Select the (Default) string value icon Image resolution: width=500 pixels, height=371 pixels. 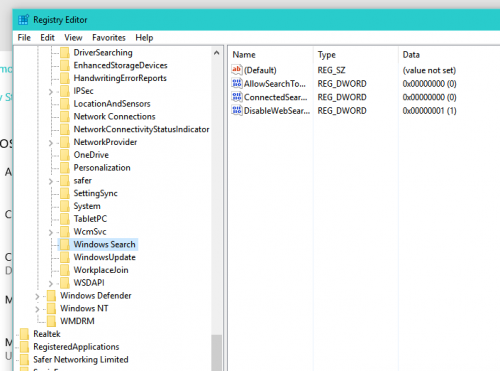click(x=237, y=70)
